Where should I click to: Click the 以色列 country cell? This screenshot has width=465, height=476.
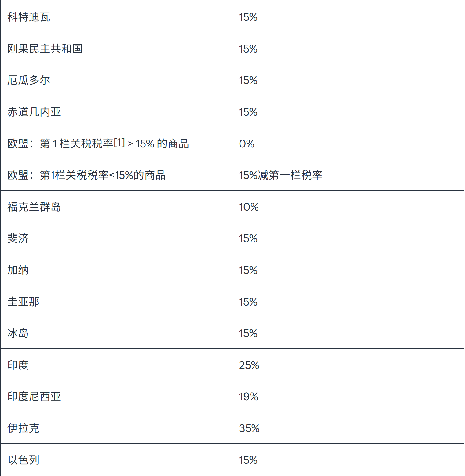[24, 460]
